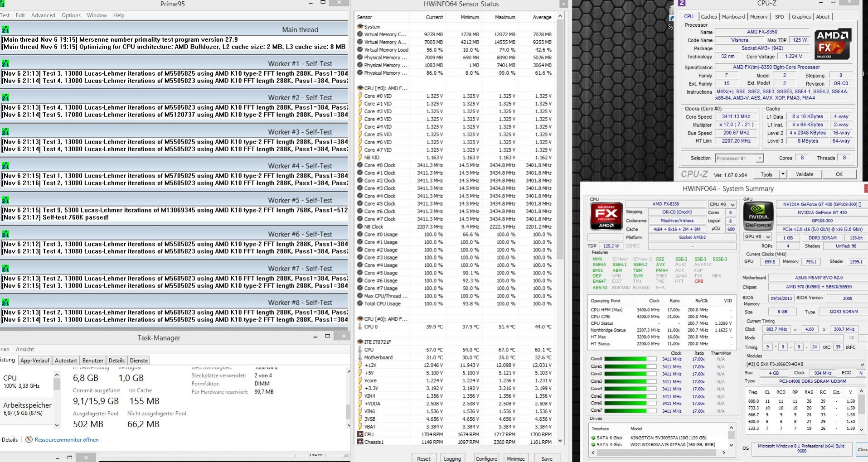The image size is (868, 462).
Task: Click the Virtual Memory Load sensor icon
Action: tap(360, 50)
